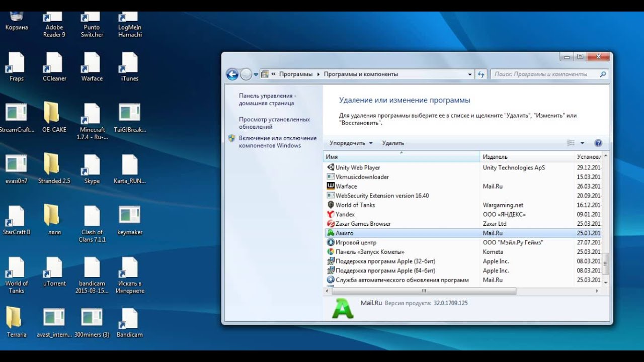Select Unity Web Player in the list
The width and height of the screenshot is (644, 362).
pyautogui.click(x=462, y=167)
